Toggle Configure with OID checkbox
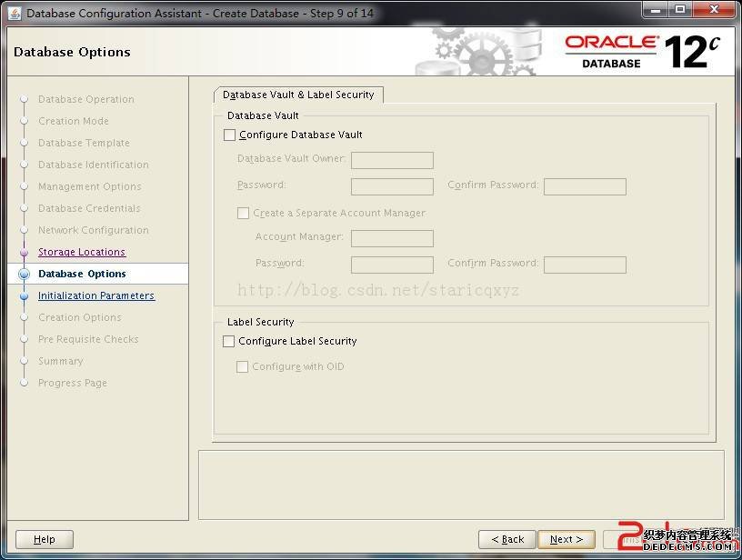742x560 pixels. [243, 366]
